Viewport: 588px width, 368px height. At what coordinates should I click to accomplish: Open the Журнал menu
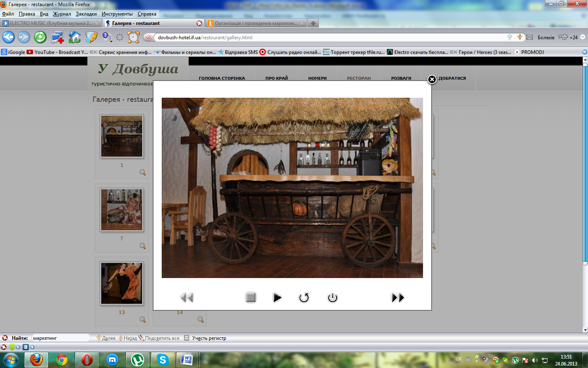(x=62, y=14)
